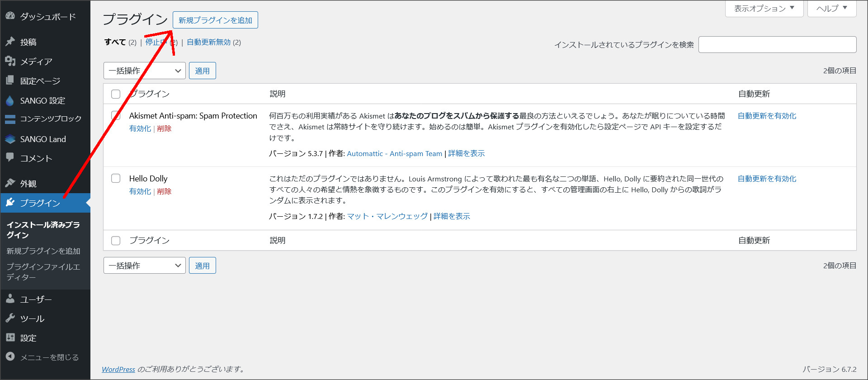Click the paintbrush icon for 外観
This screenshot has height=380, width=868.
(10, 183)
